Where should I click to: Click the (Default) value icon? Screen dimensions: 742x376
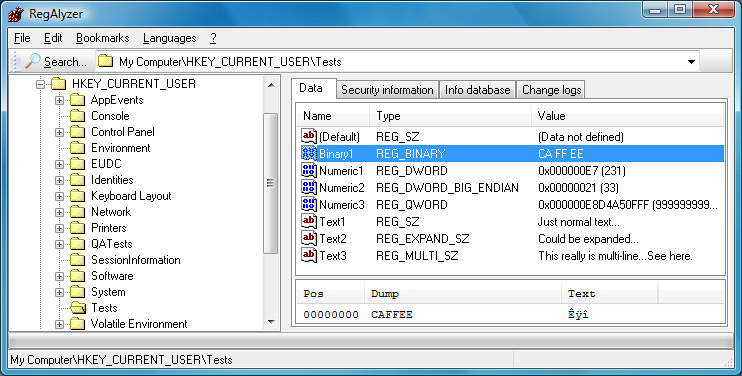click(309, 136)
